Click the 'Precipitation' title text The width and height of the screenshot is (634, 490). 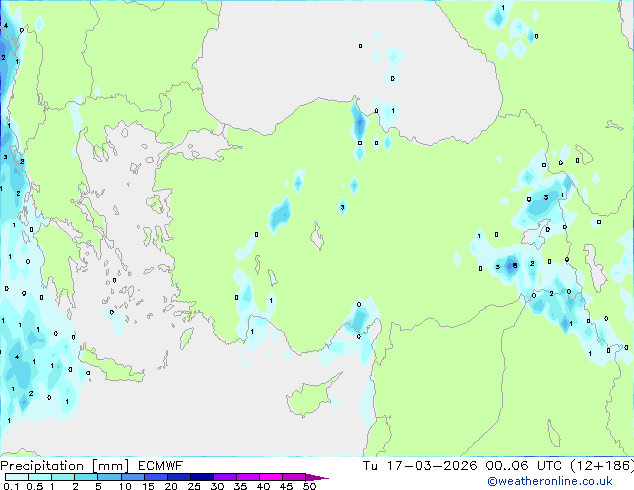pyautogui.click(x=42, y=466)
